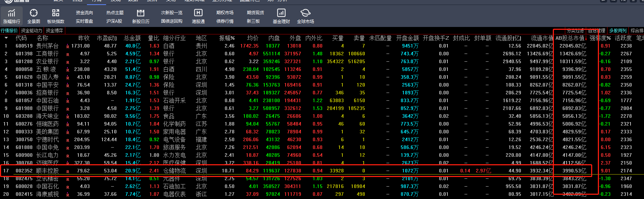The image size is (644, 199).
Task: Select the 长江电力 stock name
Action: click(x=47, y=155)
